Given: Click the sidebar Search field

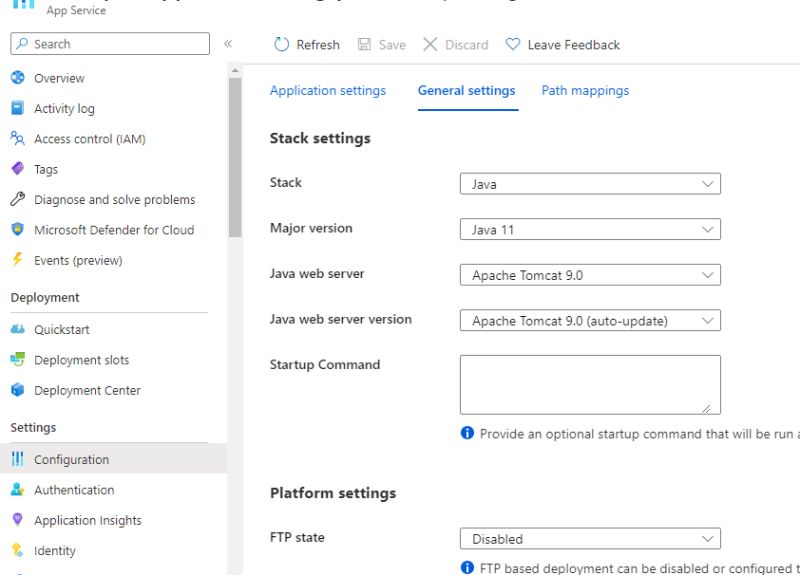Looking at the screenshot, I should 110,44.
